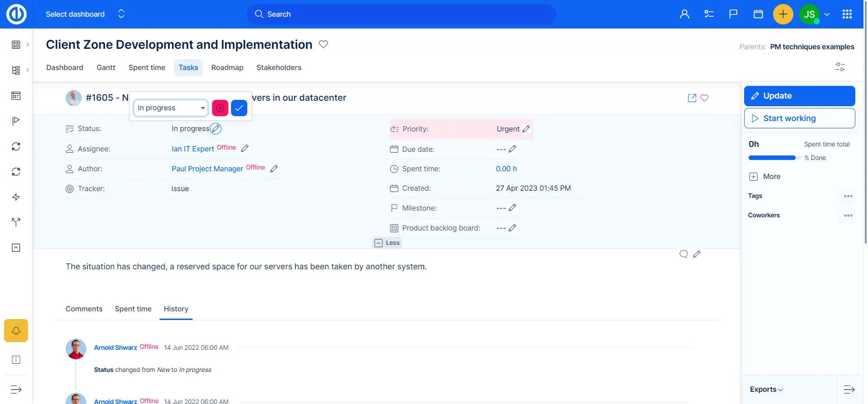Click the blue Update button
The height and width of the screenshot is (404, 868).
coord(799,96)
